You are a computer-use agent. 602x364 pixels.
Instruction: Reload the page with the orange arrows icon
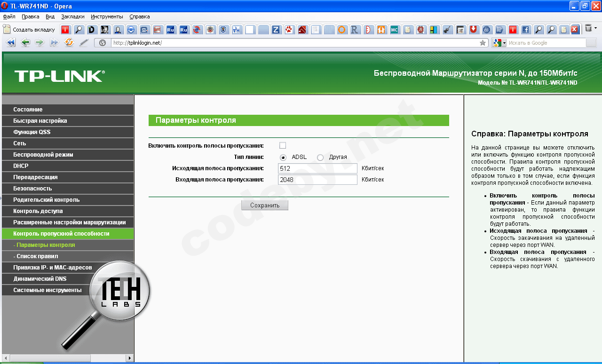pos(69,43)
